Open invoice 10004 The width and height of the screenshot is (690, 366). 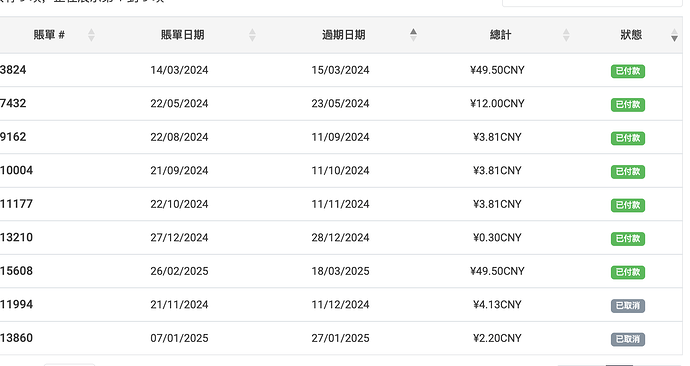[16, 170]
